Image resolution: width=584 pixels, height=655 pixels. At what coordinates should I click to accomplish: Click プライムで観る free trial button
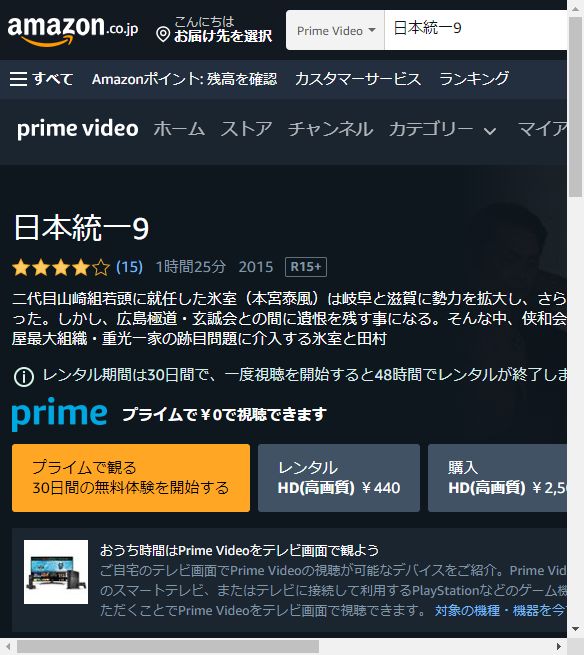coord(131,478)
